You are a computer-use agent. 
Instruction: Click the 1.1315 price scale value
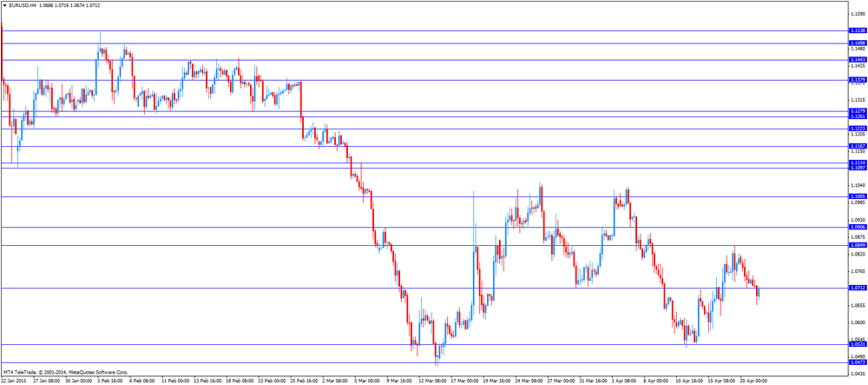858,100
